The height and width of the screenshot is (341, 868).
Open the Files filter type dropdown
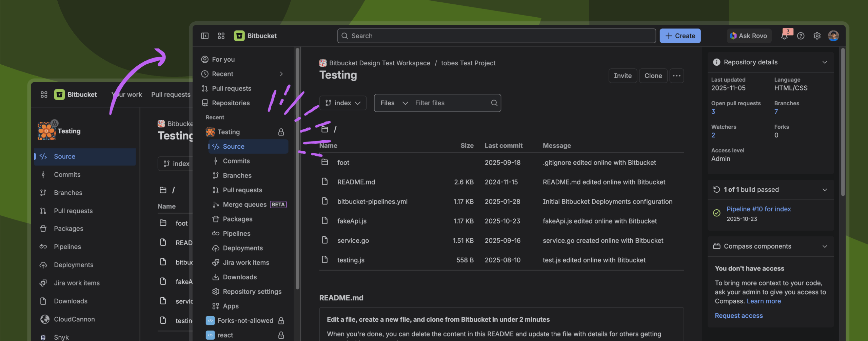click(x=394, y=103)
